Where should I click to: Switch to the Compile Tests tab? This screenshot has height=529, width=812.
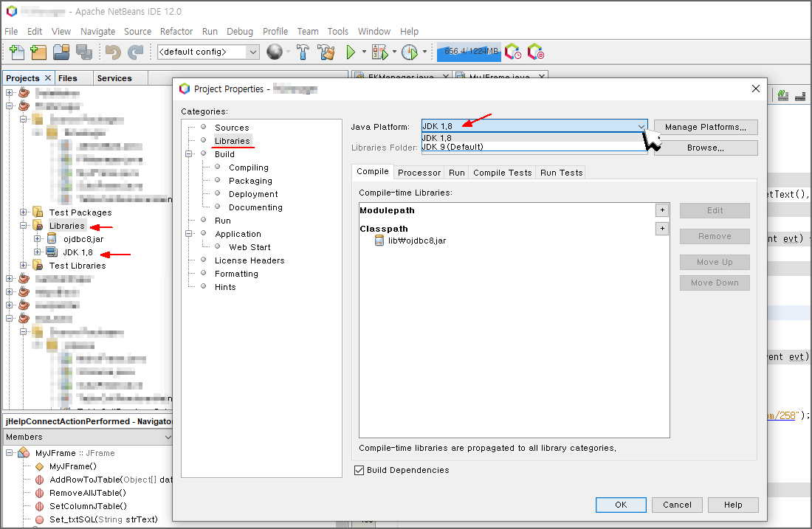point(502,173)
